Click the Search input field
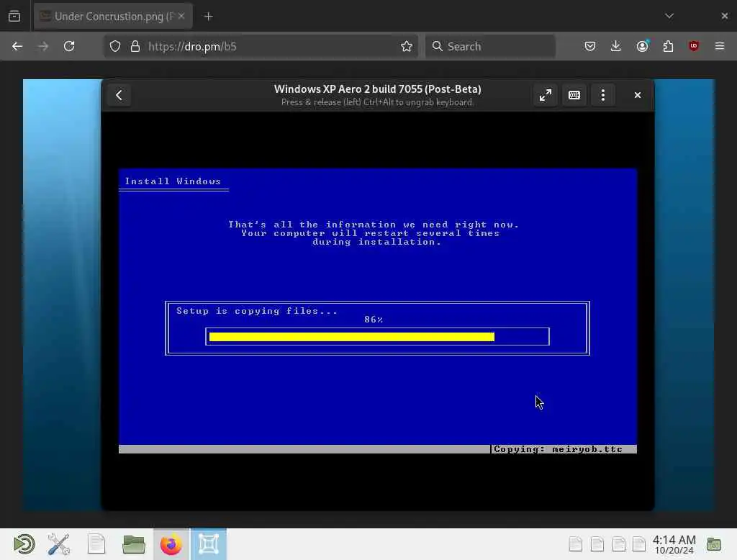This screenshot has height=560, width=737. pos(490,46)
